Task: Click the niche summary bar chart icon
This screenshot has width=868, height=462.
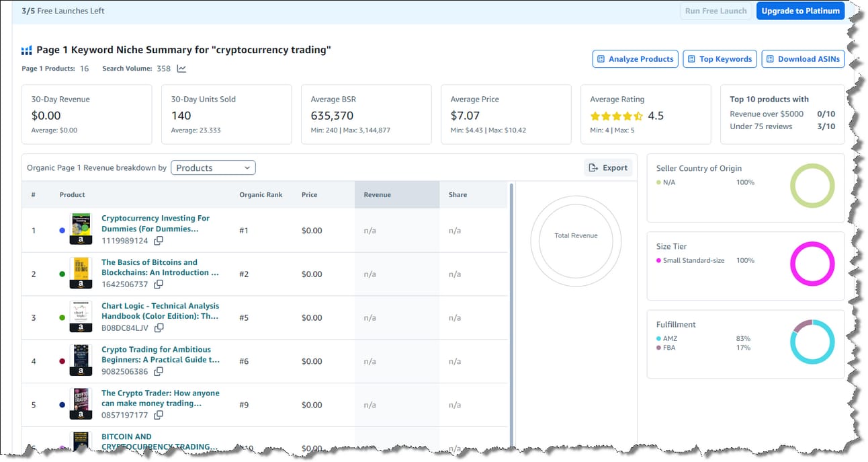Action: tap(27, 50)
